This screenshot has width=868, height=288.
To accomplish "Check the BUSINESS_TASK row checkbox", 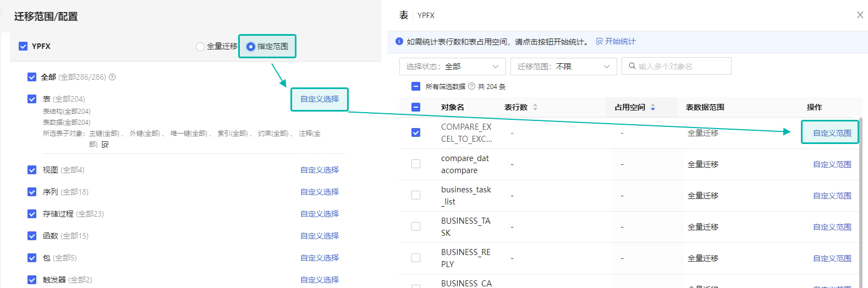I will [x=416, y=226].
